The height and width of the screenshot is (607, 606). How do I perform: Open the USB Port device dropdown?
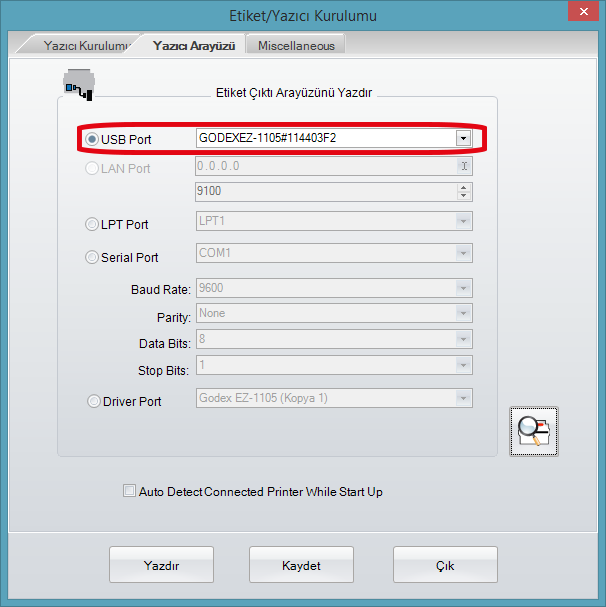(x=463, y=138)
